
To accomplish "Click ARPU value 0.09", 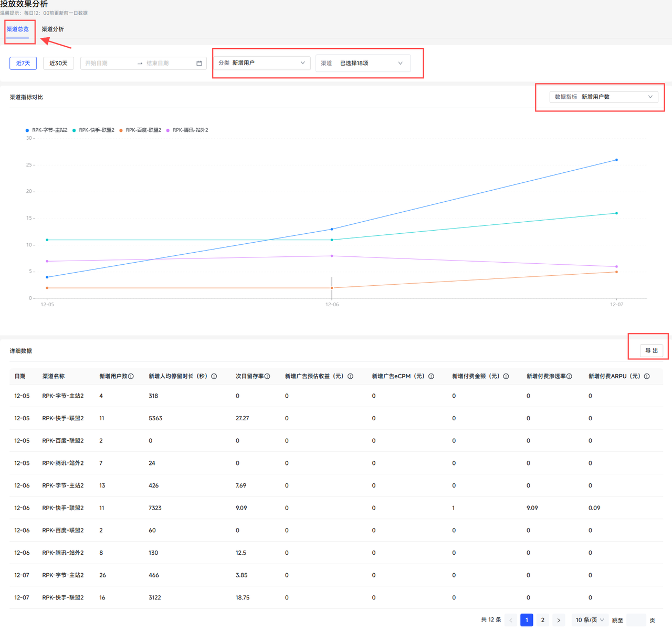I will [594, 508].
